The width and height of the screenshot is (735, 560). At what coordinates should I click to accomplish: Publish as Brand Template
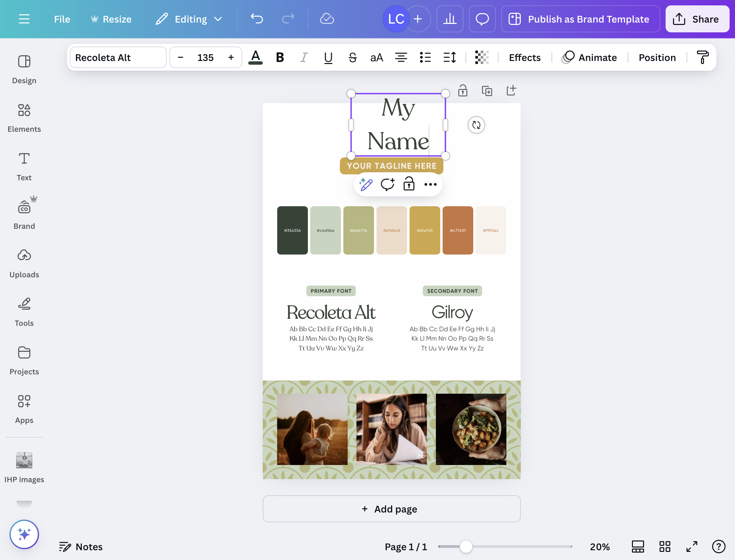[580, 19]
